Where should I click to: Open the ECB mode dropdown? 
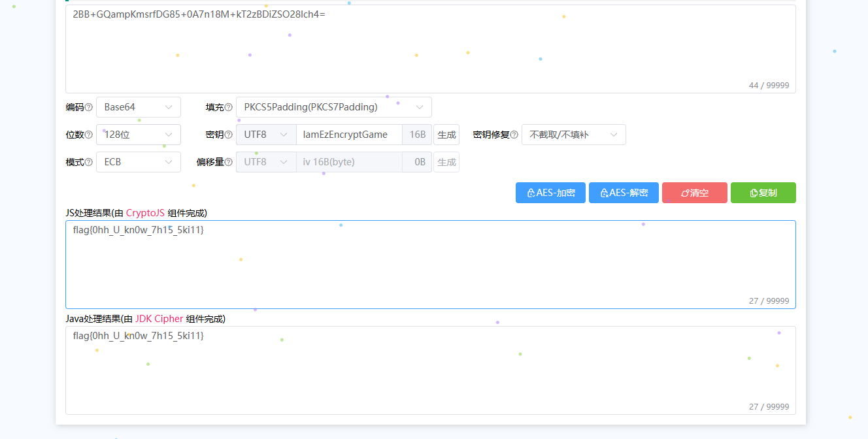(139, 162)
